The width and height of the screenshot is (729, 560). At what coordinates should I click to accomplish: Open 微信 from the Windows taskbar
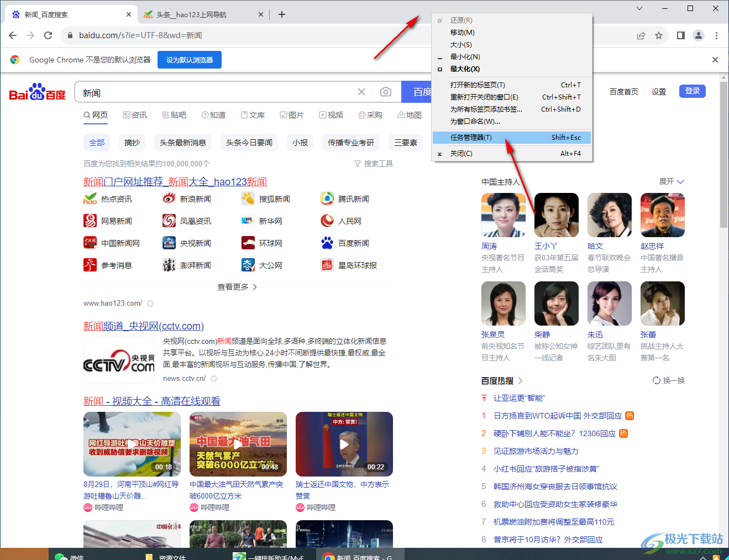click(69, 556)
